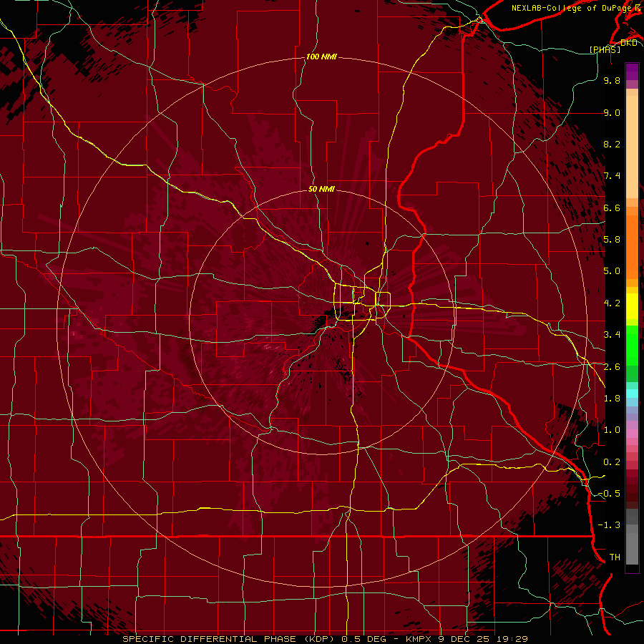
Task: Click the TH label at the scale bottom
Action: click(615, 557)
